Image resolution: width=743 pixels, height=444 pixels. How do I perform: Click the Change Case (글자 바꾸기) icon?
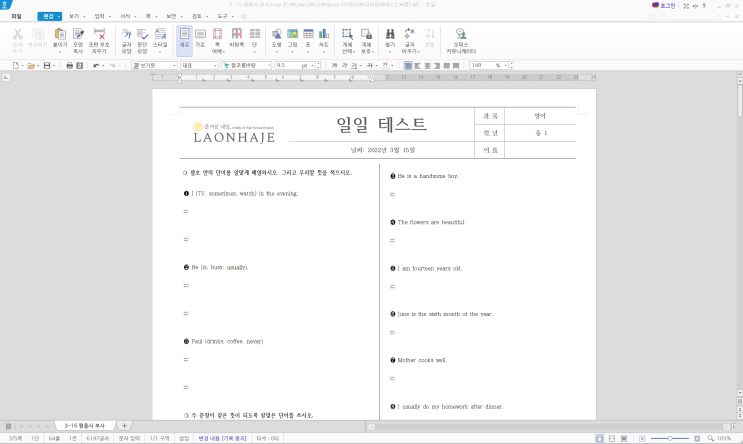pyautogui.click(x=409, y=34)
